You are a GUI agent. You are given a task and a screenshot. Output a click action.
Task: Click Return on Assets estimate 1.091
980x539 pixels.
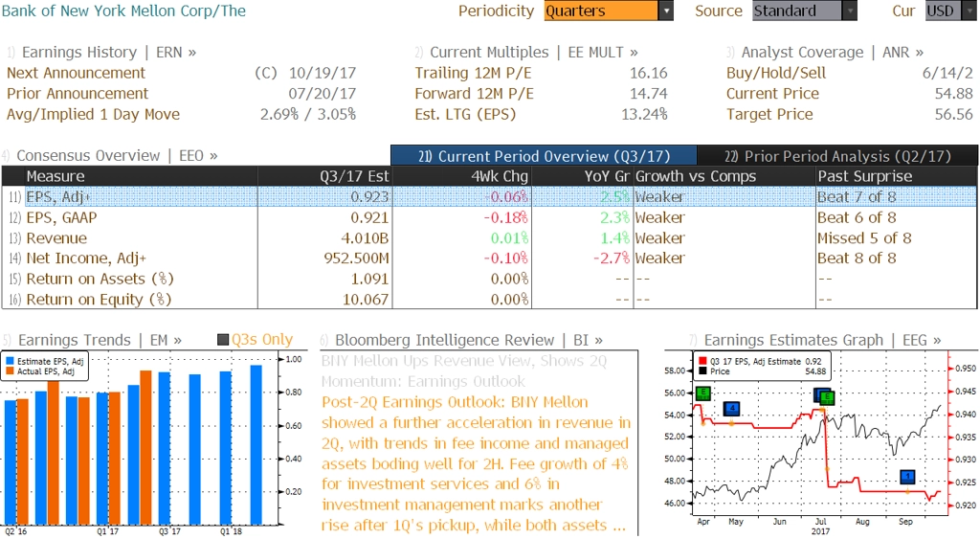pos(370,279)
